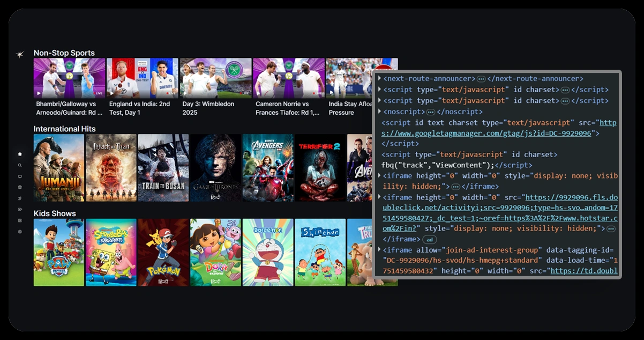Open the Doraemon kids show

click(267, 252)
